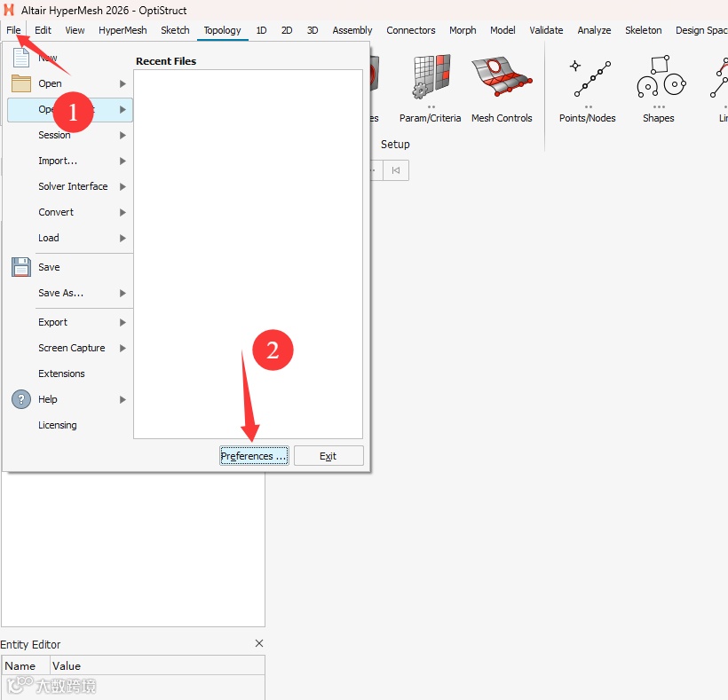Click the Help question mark icon

coord(21,399)
